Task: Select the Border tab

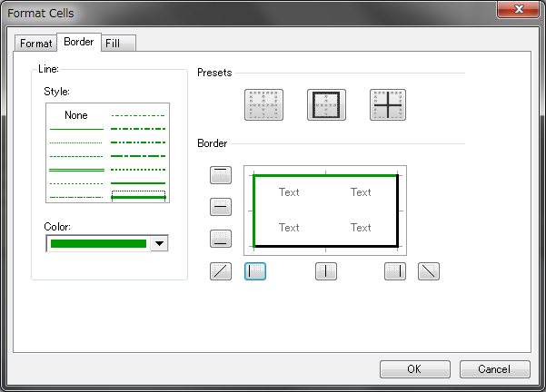Action: [79, 42]
